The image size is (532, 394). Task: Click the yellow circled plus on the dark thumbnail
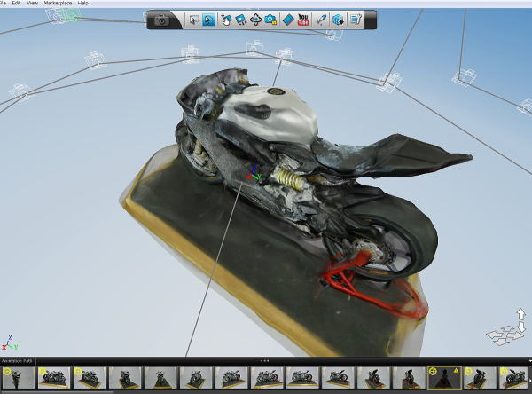coord(433,371)
